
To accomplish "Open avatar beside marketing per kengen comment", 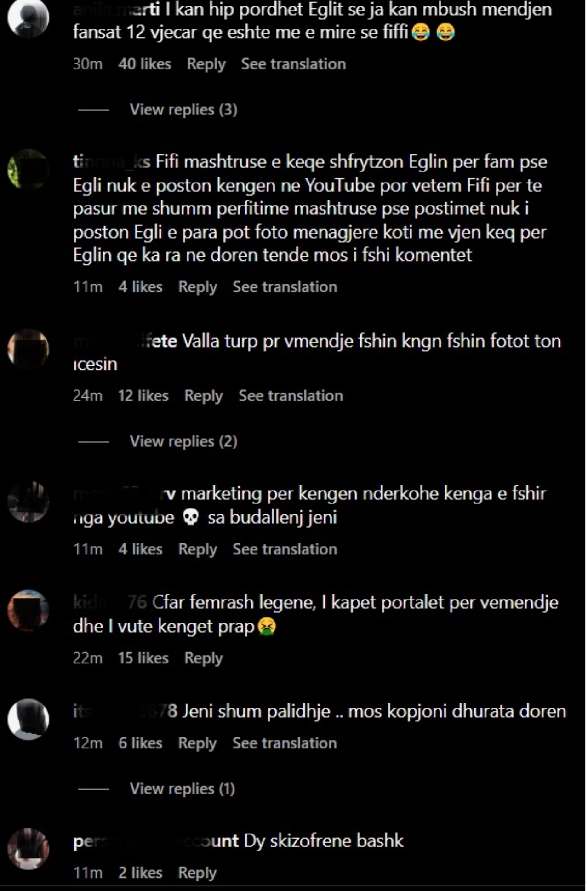I will point(29,501).
